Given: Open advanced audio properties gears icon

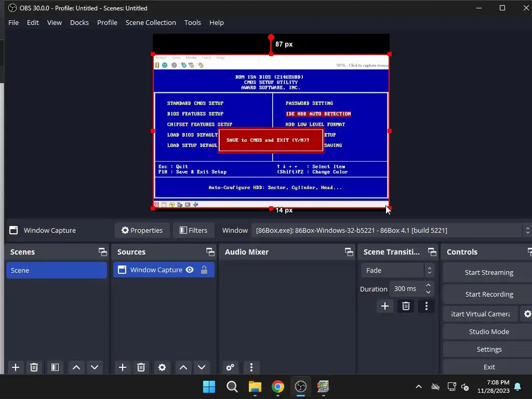Looking at the screenshot, I should pyautogui.click(x=230, y=367).
